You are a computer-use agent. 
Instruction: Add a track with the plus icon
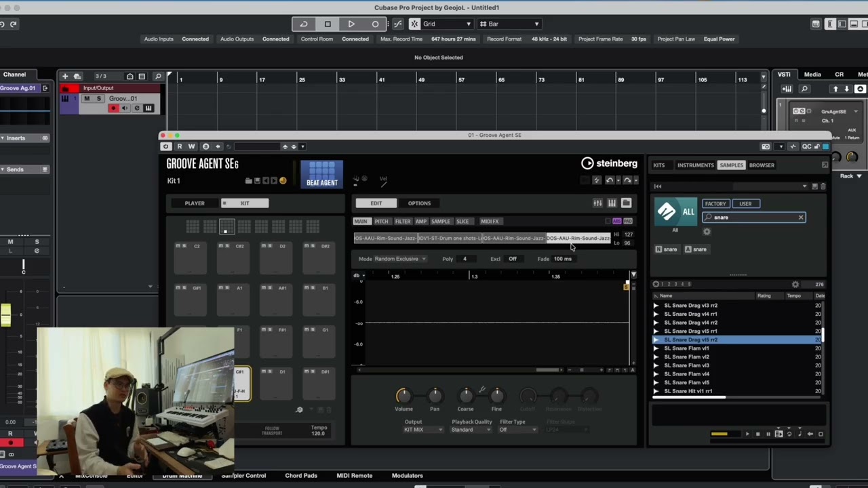(x=65, y=76)
